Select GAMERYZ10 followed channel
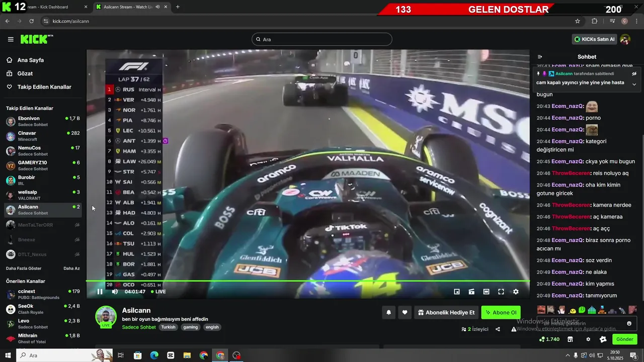Screen dimensions: 644x362 [x=43, y=165]
